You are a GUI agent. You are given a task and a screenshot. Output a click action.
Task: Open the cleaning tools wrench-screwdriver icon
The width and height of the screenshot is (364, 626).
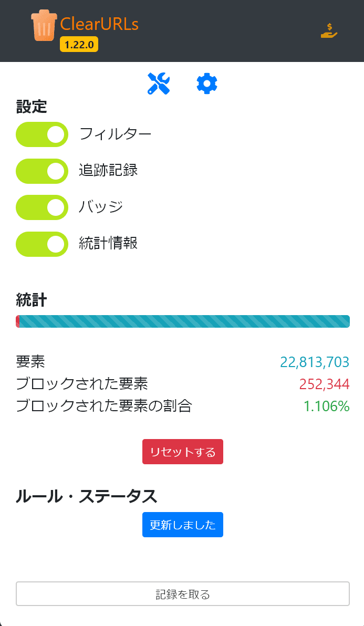pyautogui.click(x=159, y=84)
